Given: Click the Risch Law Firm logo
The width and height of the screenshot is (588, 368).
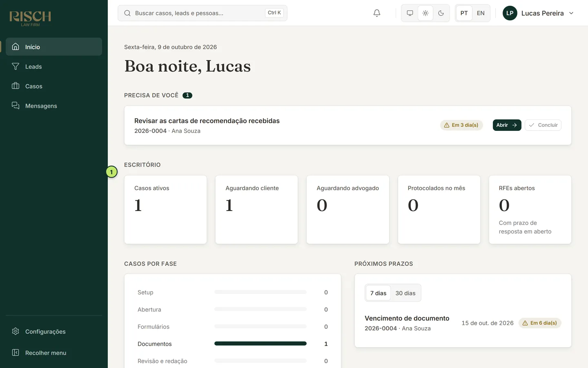Looking at the screenshot, I should point(30,18).
